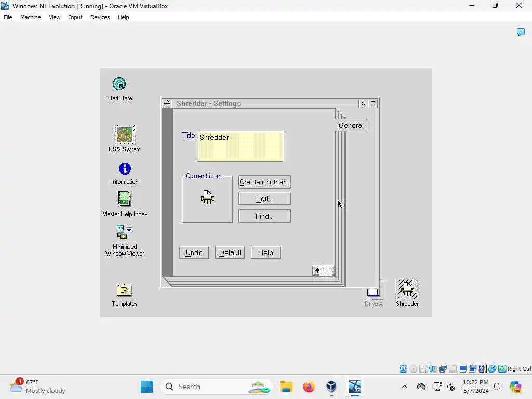Click the current shredder icon preview
The width and height of the screenshot is (532, 399).
pos(207,197)
